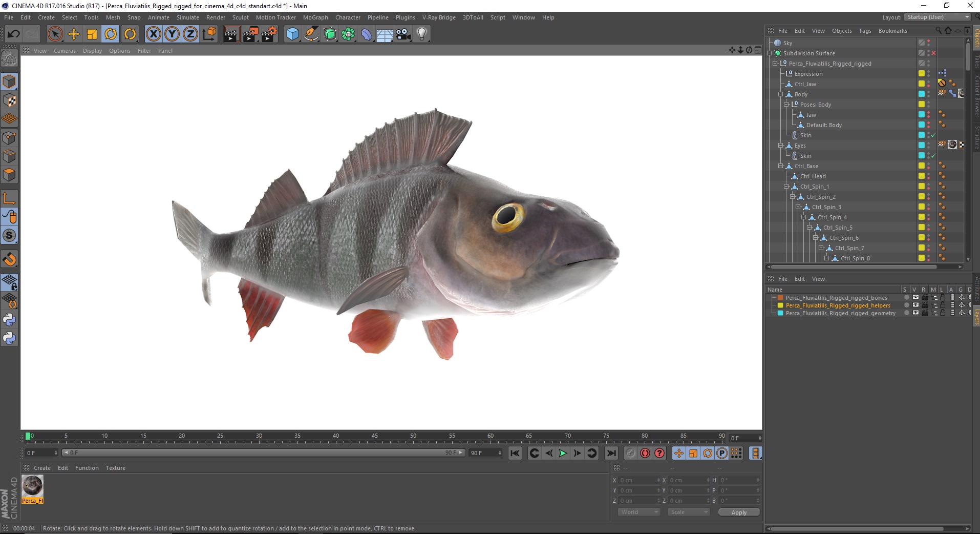Toggle visibility of geometry layer
980x534 pixels.
[915, 313]
